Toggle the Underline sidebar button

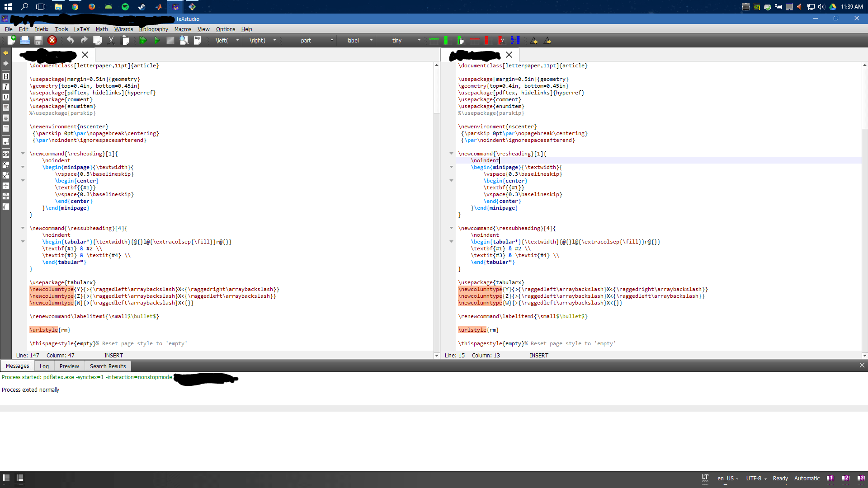point(6,97)
